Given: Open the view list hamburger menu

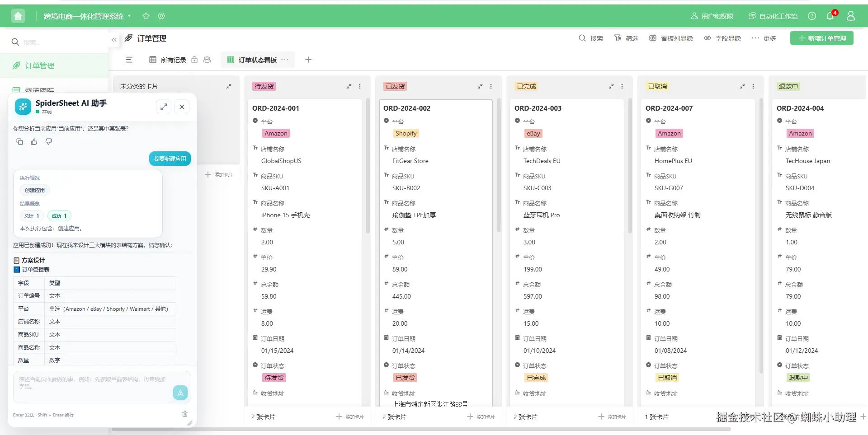Looking at the screenshot, I should pyautogui.click(x=129, y=60).
